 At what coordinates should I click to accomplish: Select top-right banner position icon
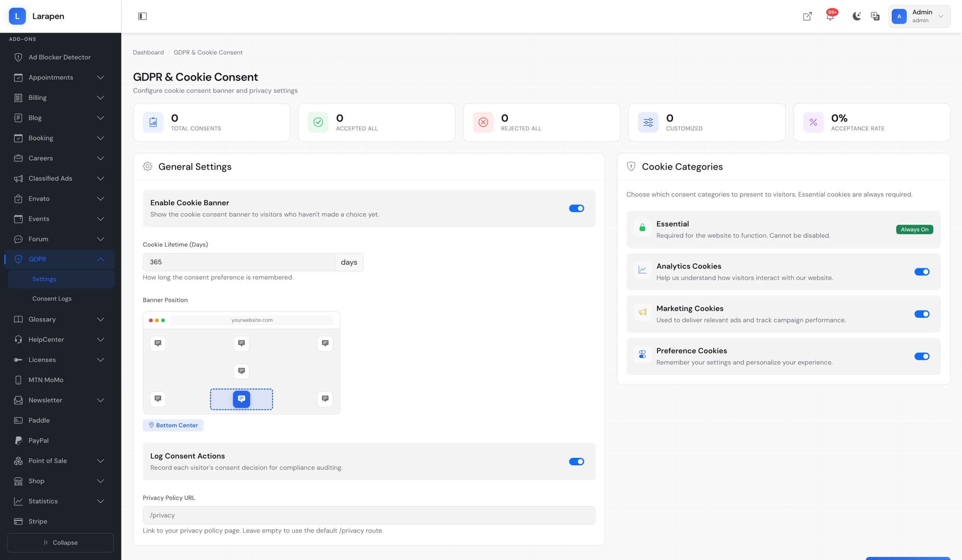[325, 343]
